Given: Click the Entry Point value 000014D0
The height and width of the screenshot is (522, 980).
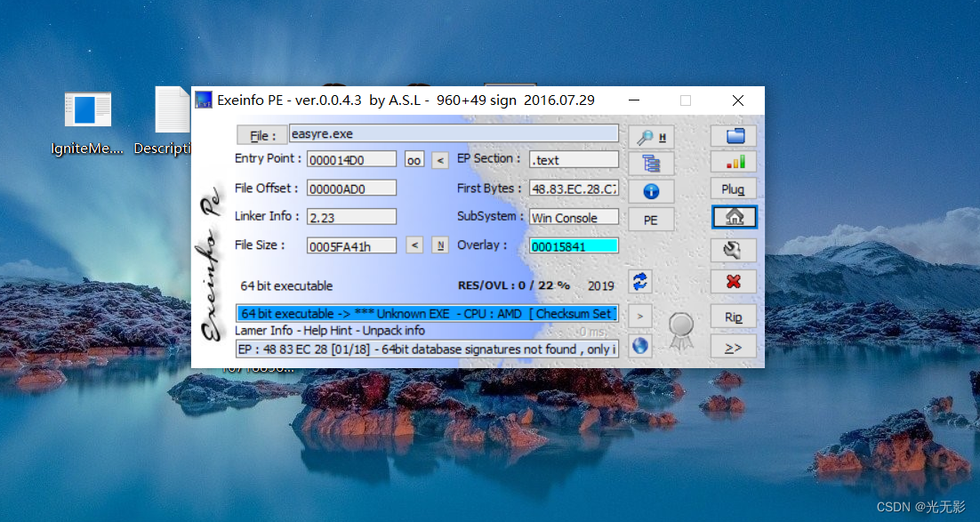Looking at the screenshot, I should 352,159.
